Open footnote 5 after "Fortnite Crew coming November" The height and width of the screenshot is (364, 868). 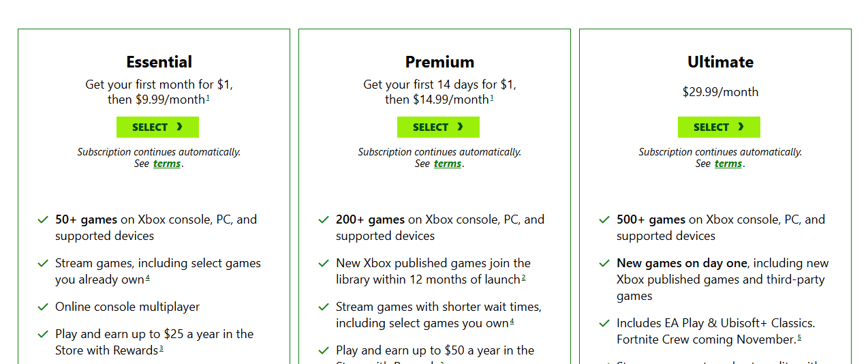coord(799,337)
